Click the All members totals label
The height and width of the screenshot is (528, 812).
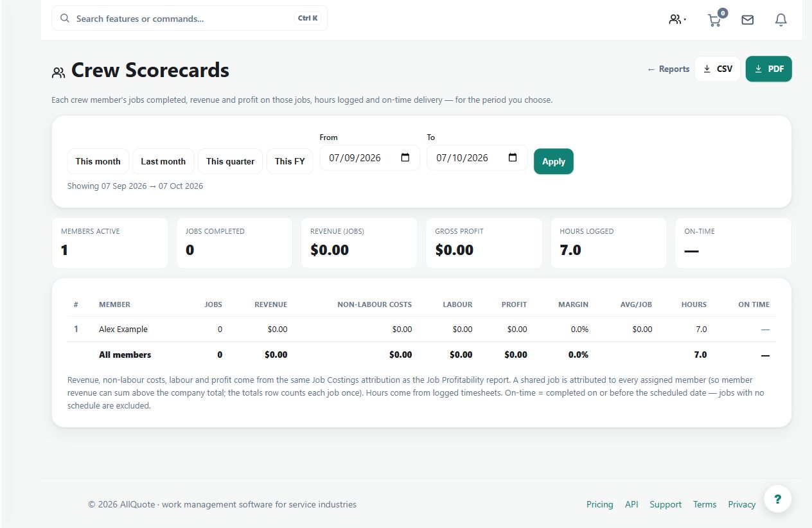125,355
